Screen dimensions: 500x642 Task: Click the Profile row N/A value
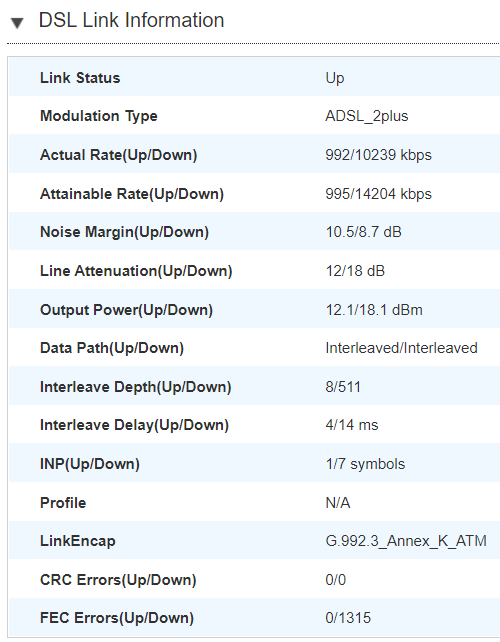338,502
